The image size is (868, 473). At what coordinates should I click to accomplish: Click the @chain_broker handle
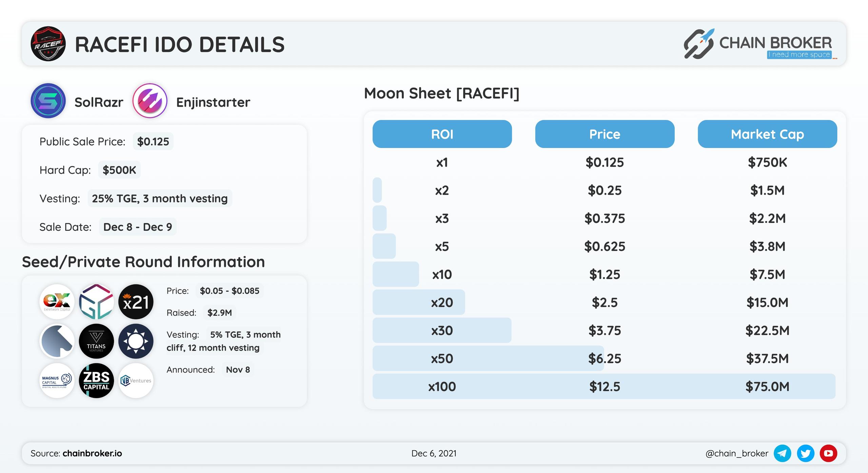click(737, 453)
